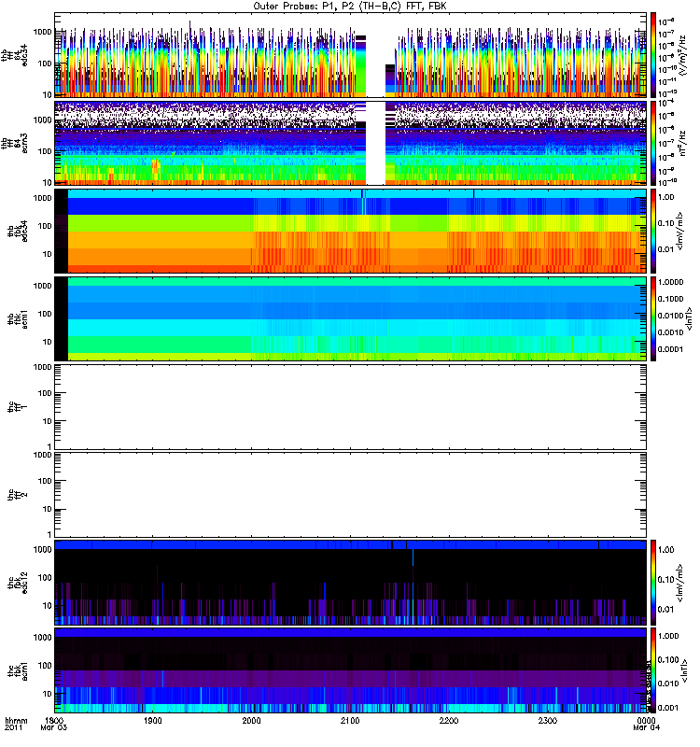Click the thc fbk edc12 color bar

[653, 582]
